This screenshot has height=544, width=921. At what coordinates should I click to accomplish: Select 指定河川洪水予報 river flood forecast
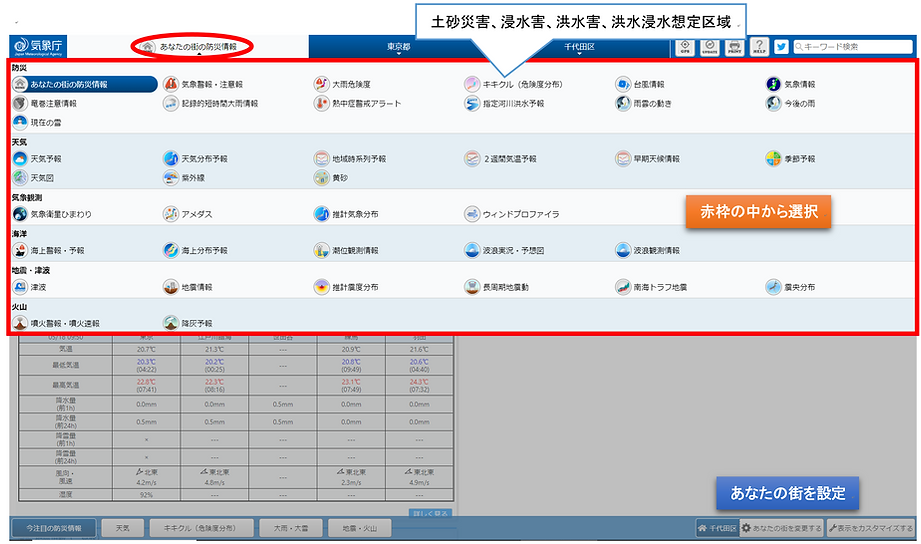pyautogui.click(x=505, y=103)
